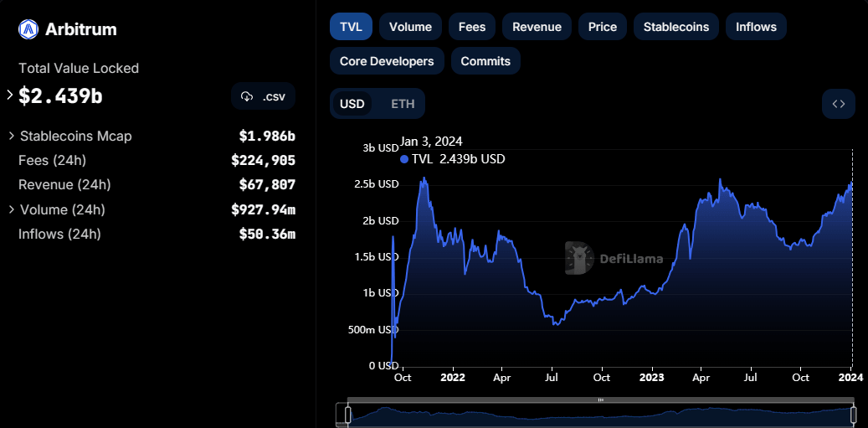
Task: Click the download icon beside .csv
Action: (x=247, y=96)
